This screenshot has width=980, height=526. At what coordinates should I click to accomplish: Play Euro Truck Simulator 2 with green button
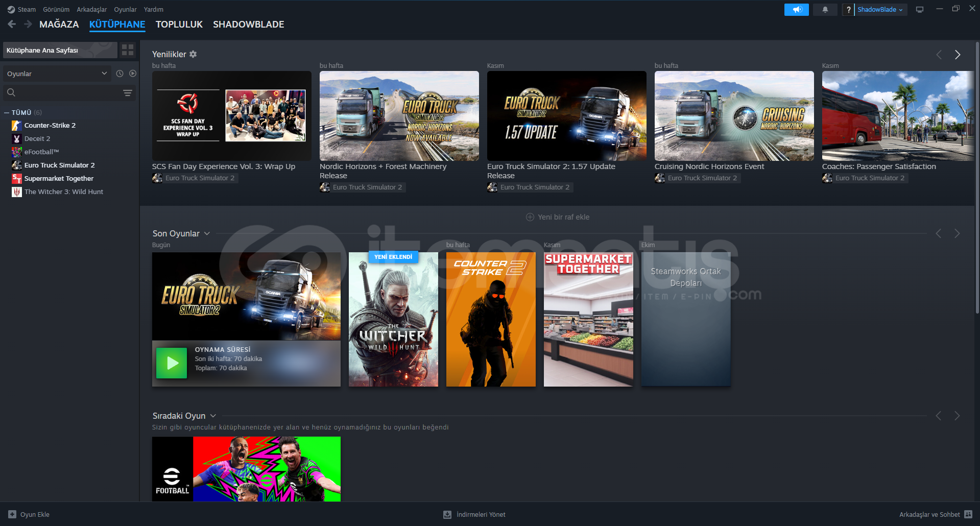pos(172,363)
